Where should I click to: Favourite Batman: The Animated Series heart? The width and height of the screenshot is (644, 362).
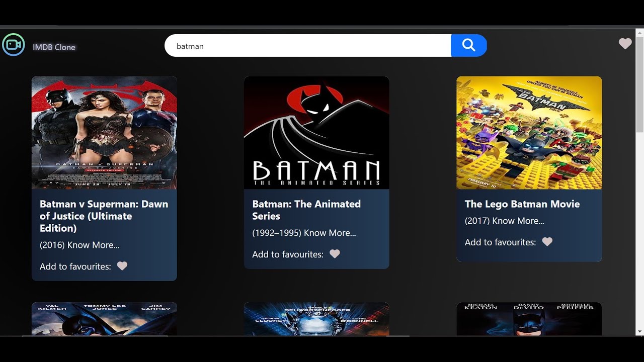click(335, 254)
